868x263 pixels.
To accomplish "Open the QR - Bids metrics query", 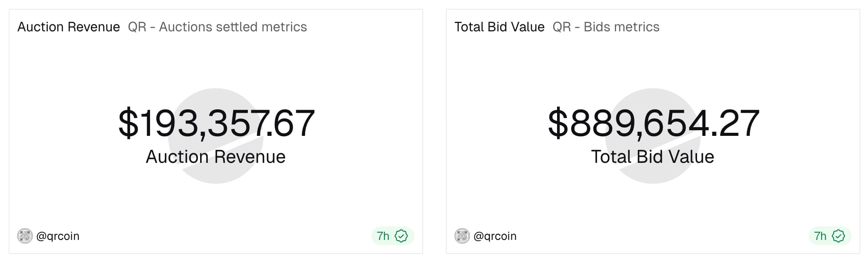I will pyautogui.click(x=606, y=27).
